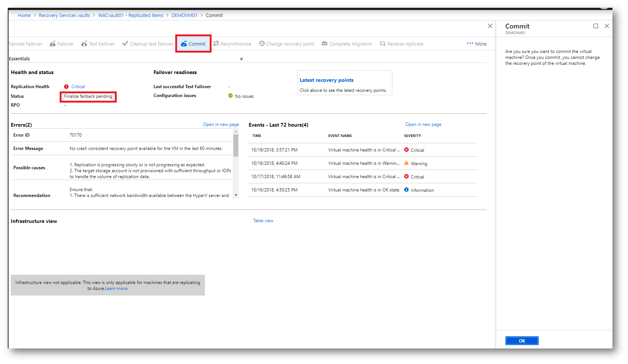Select the 10/18/2018, 4:40:24 PM event time

click(275, 163)
